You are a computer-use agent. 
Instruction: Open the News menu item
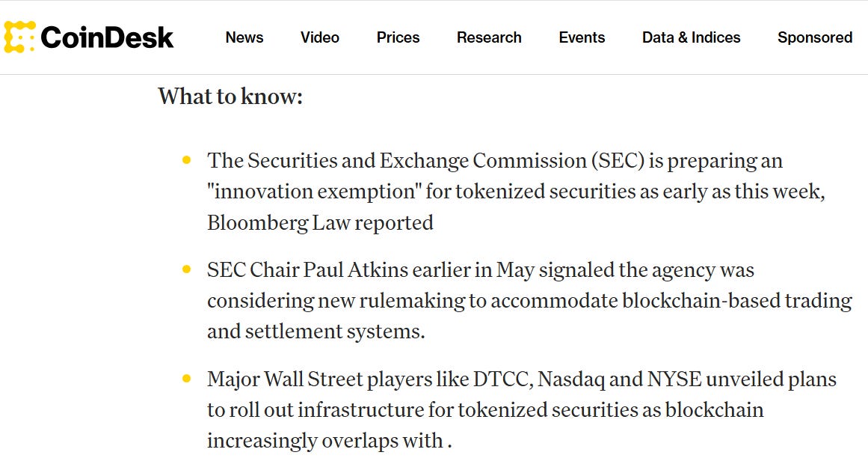pyautogui.click(x=244, y=37)
